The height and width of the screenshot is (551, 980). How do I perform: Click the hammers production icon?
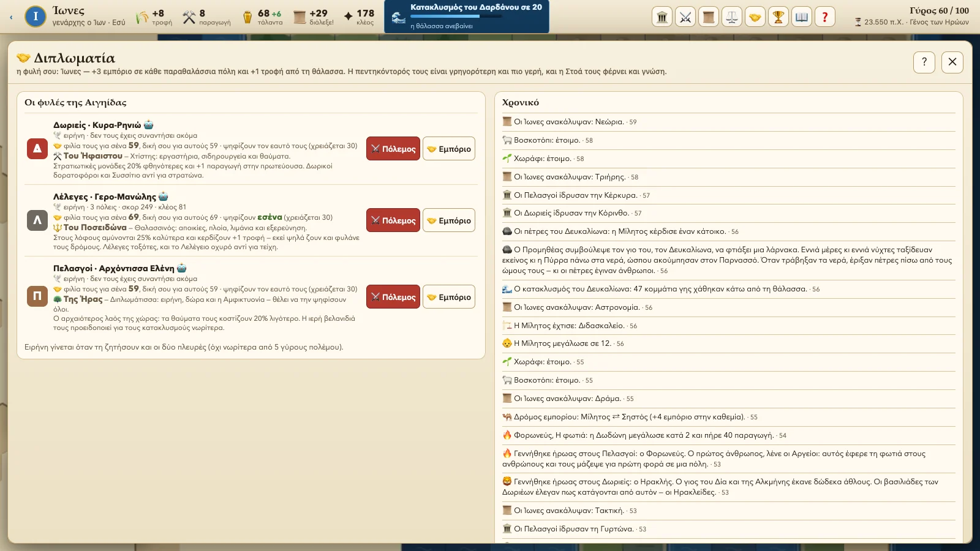189,17
